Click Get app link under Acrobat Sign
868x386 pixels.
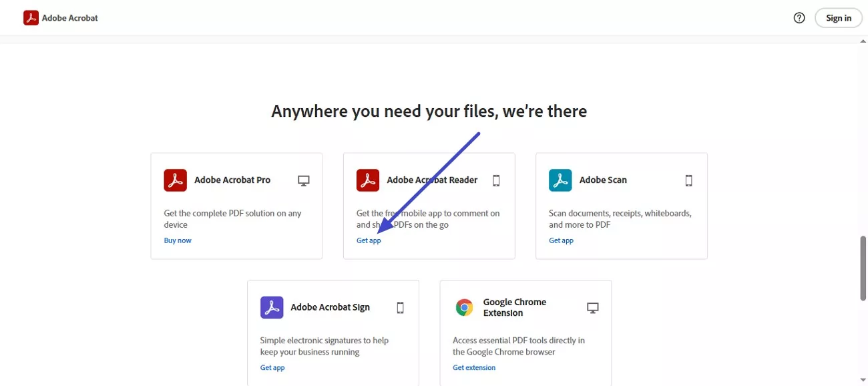point(272,368)
